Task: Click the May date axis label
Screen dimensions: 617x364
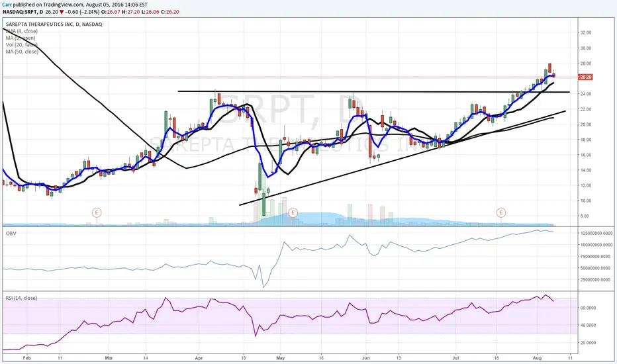Action: [280, 358]
